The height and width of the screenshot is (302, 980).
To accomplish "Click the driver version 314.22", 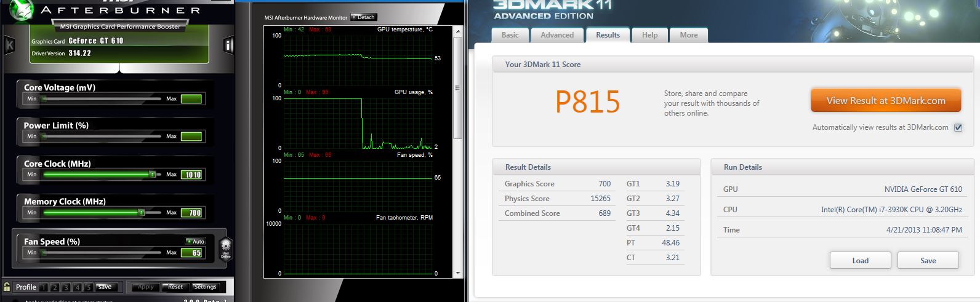I will pos(79,54).
